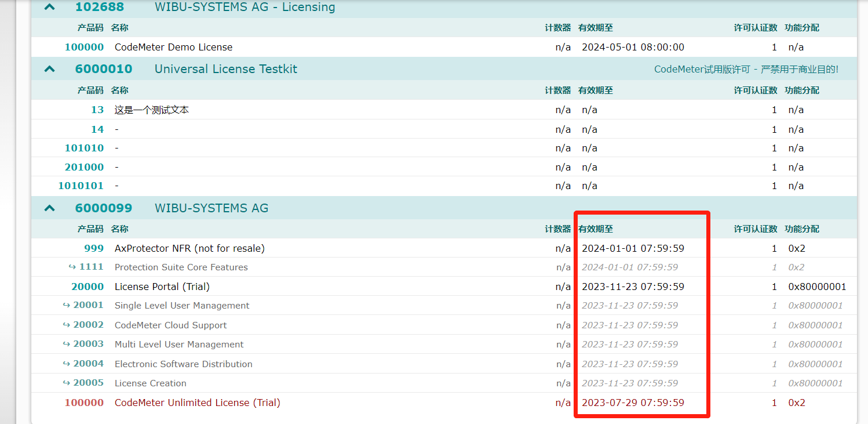Click the 'CodeMeter试用版许可 - 严禁用于商业目的!' notice
This screenshot has width=868, height=424.
[746, 69]
